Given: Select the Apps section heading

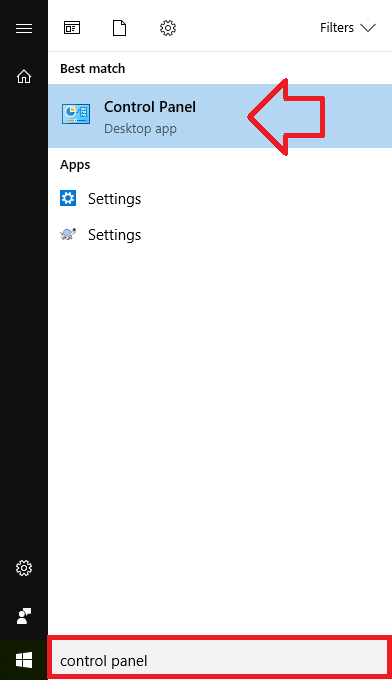Looking at the screenshot, I should (75, 165).
